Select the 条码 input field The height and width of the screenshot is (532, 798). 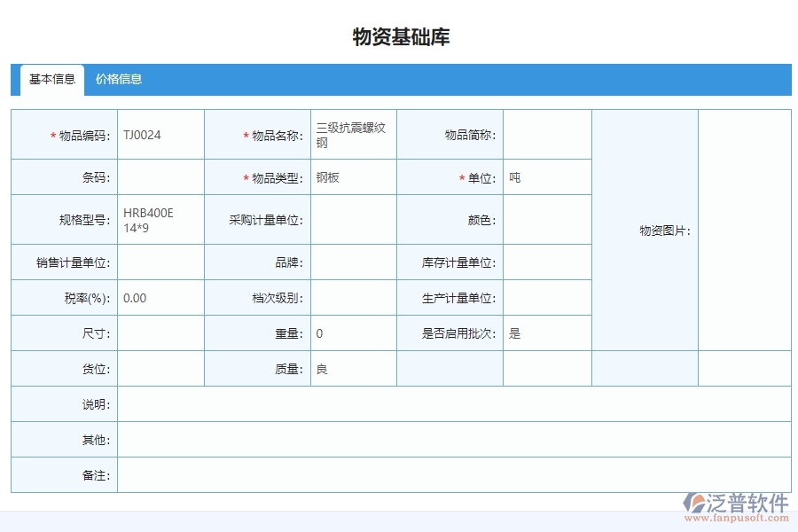pos(160,177)
